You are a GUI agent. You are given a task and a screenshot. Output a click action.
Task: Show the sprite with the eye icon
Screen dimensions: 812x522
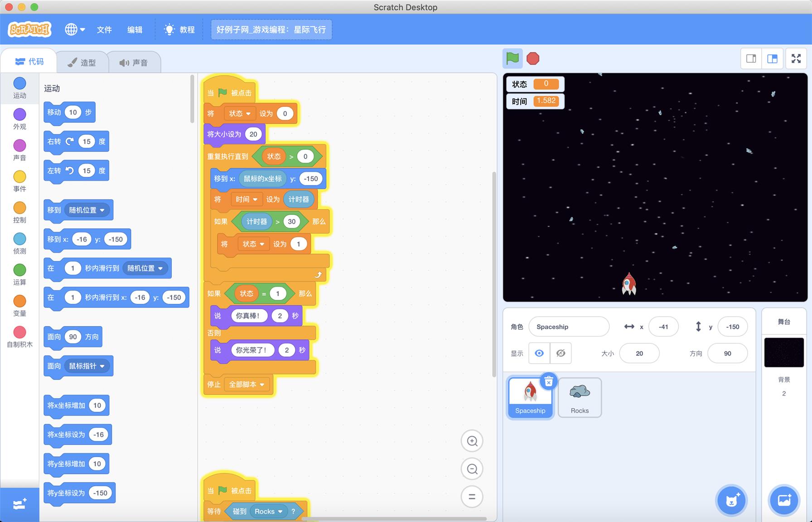coord(539,353)
